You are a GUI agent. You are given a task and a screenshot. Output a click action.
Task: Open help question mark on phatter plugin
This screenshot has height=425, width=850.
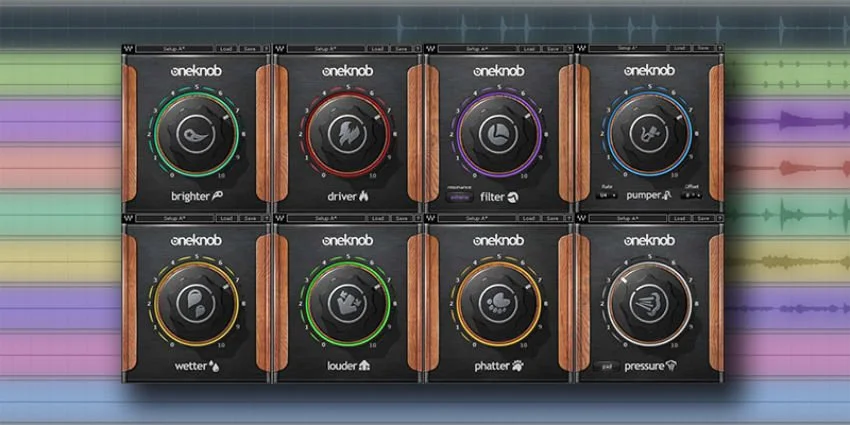tap(569, 218)
